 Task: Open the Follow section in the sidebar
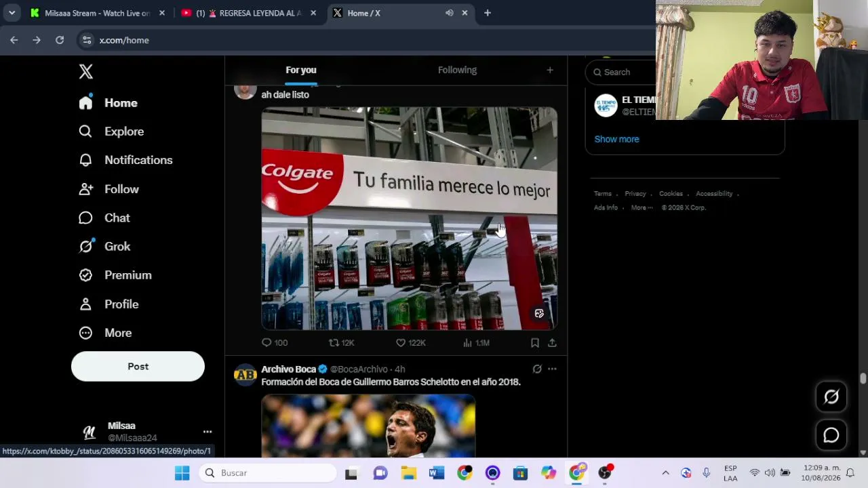(108, 189)
